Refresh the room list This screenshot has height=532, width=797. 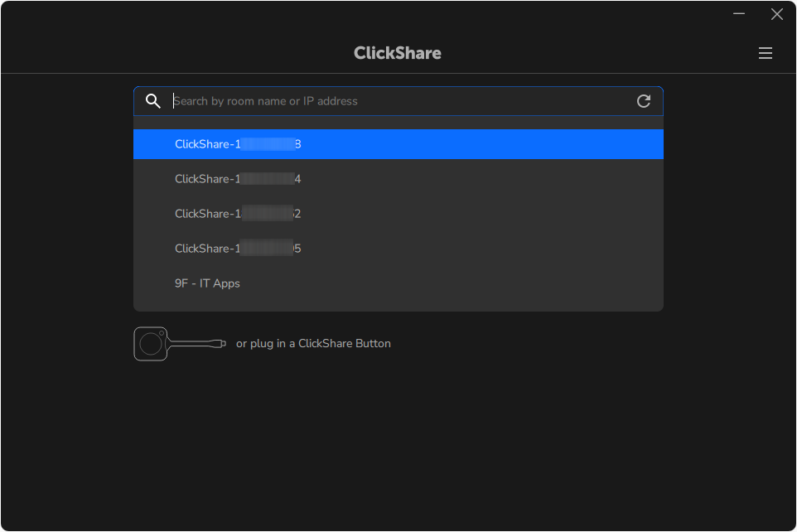(644, 101)
